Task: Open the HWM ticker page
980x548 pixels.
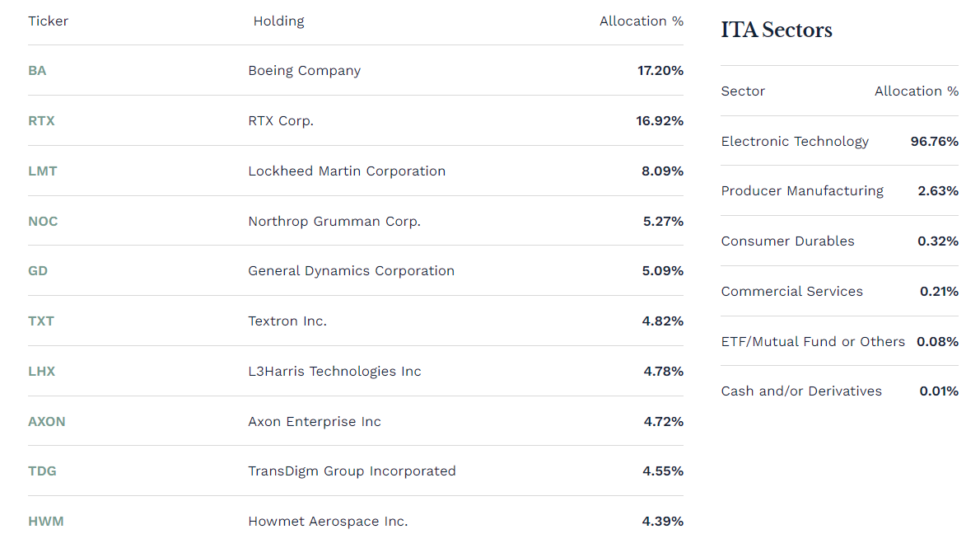Action: point(45,521)
